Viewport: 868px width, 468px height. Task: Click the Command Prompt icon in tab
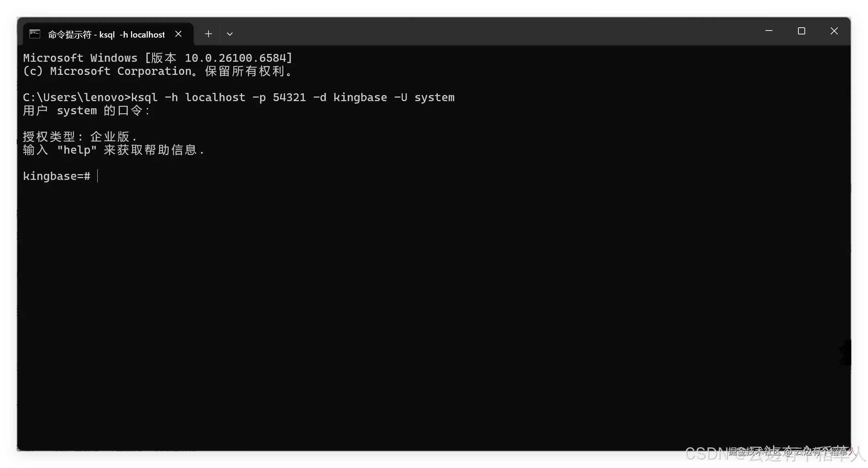coord(35,34)
